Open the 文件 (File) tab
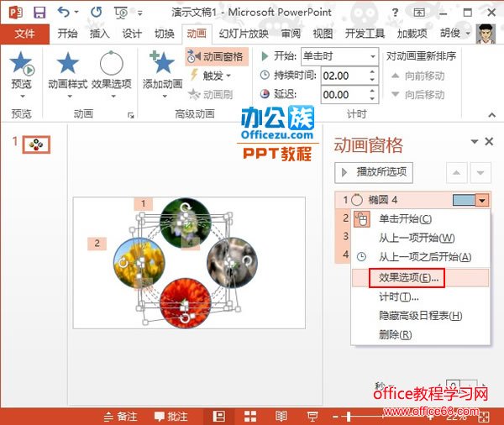This screenshot has height=425, width=504. pos(24,34)
